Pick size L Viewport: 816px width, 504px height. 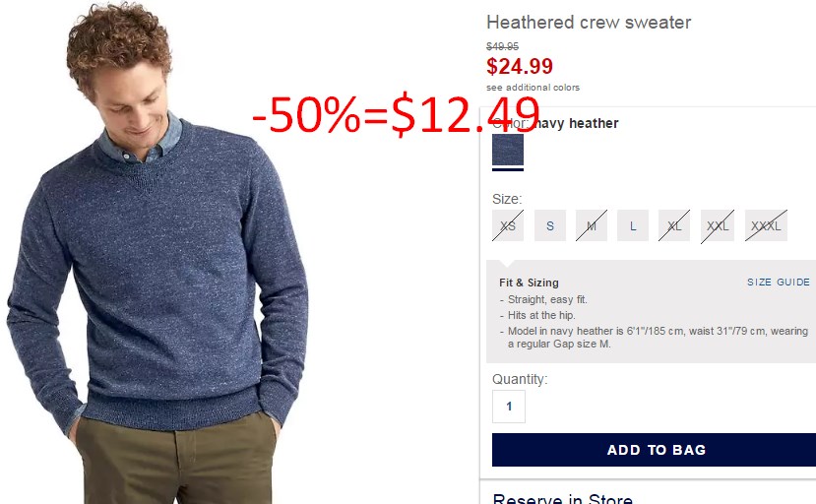click(x=633, y=225)
